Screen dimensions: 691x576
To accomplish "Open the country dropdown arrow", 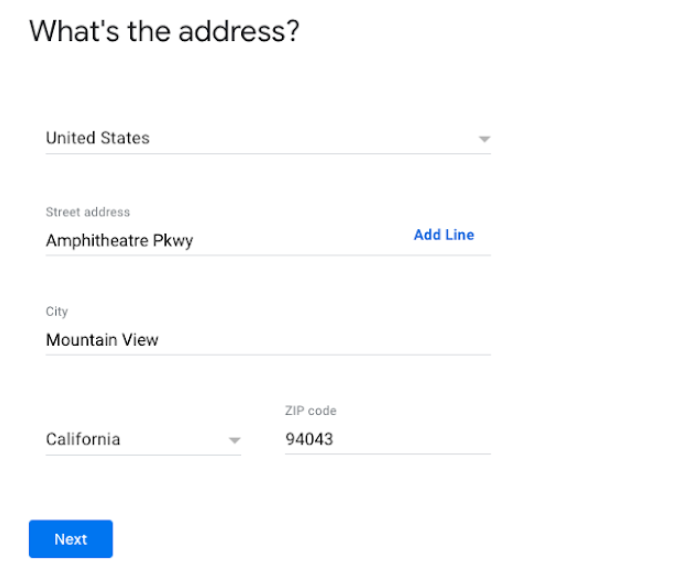I will [x=484, y=139].
